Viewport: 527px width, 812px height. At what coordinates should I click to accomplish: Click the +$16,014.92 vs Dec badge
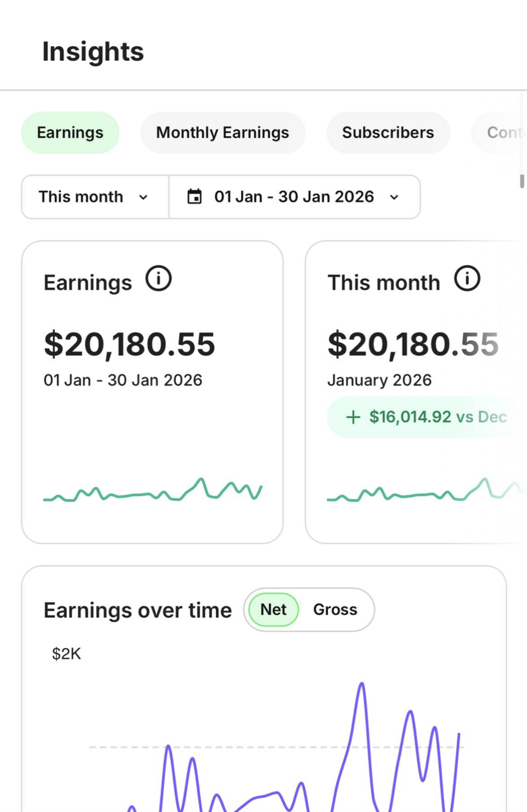click(427, 417)
